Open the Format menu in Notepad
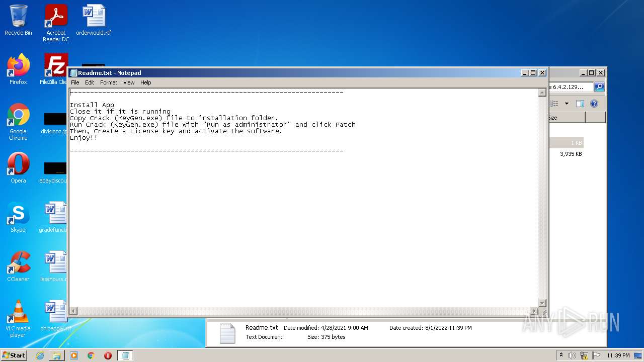Viewport: 644px width, 362px height. tap(109, 82)
